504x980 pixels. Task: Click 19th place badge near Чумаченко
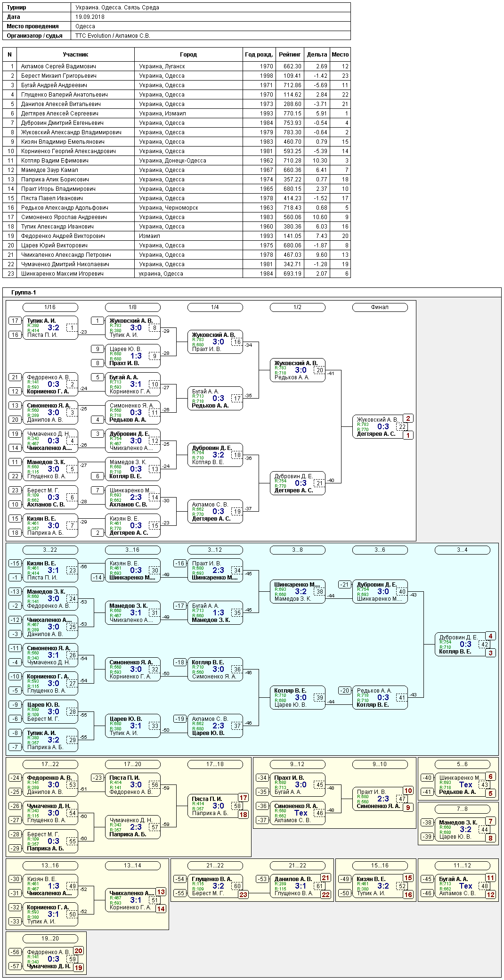[x=78, y=968]
